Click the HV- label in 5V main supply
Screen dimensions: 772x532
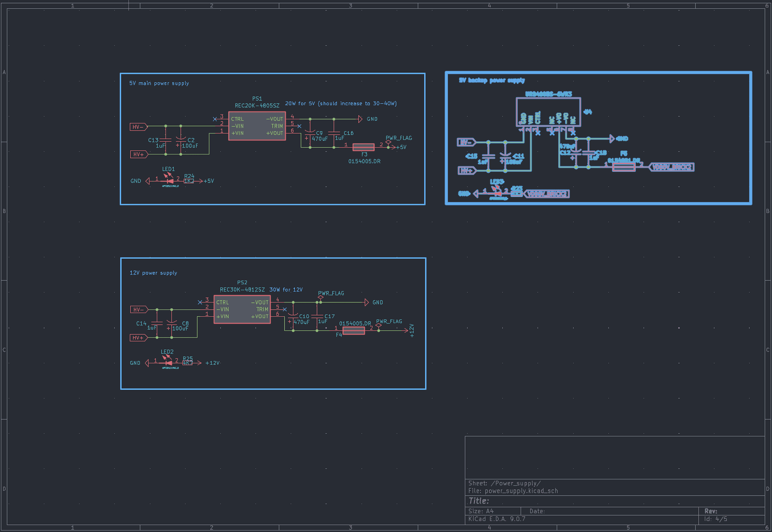tap(139, 127)
